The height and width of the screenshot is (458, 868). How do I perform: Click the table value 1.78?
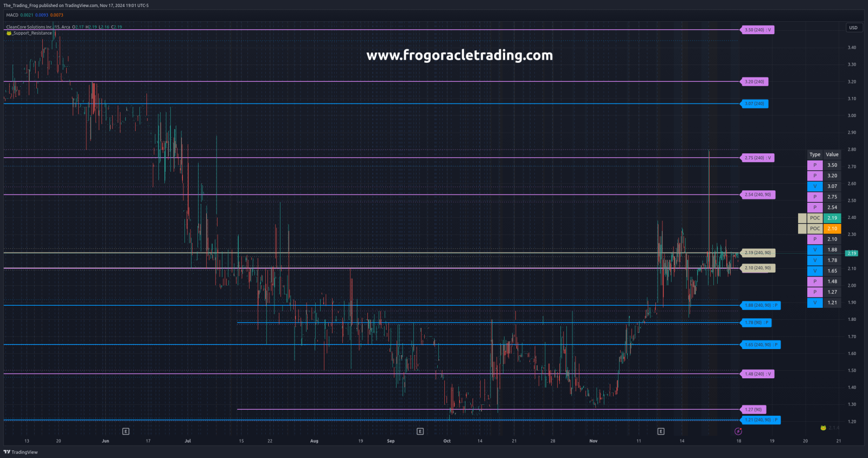832,260
